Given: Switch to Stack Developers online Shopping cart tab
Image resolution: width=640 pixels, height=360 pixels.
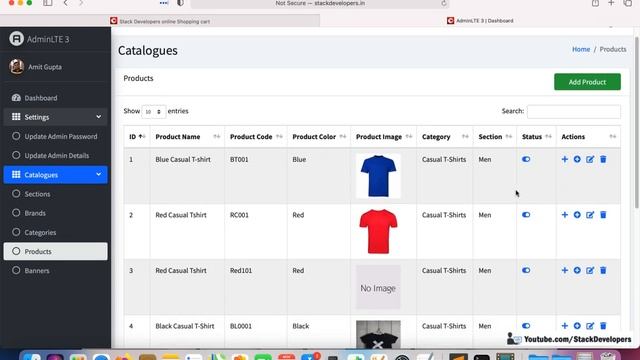Looking at the screenshot, I should pos(160,21).
